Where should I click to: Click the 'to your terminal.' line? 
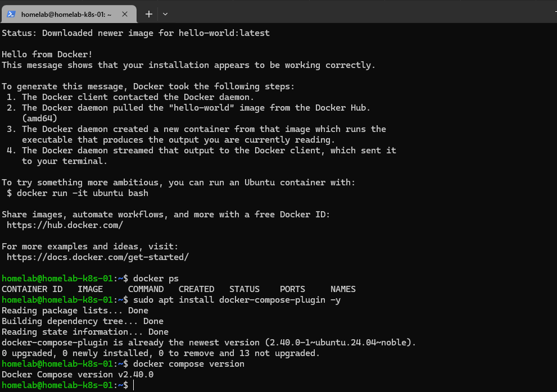pyautogui.click(x=65, y=161)
